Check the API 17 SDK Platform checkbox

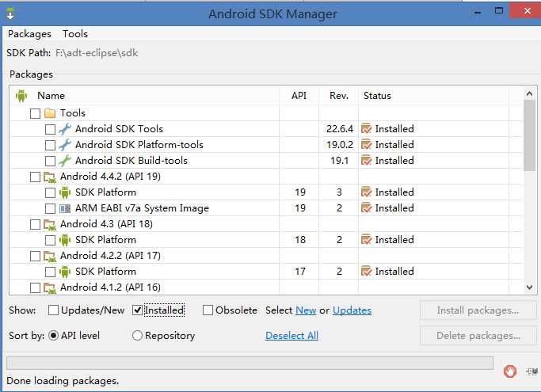(x=50, y=272)
